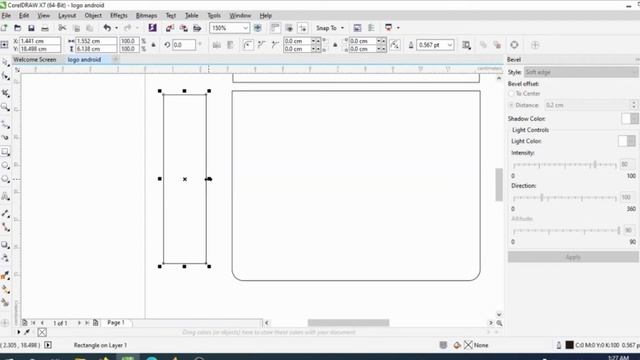
Task: Select Round corner style
Action: coord(247,45)
